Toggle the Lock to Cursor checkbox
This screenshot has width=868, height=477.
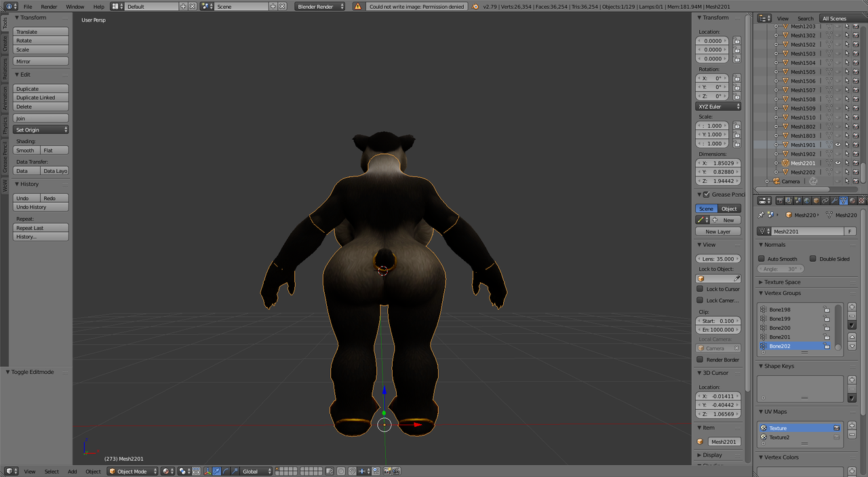[x=701, y=289]
